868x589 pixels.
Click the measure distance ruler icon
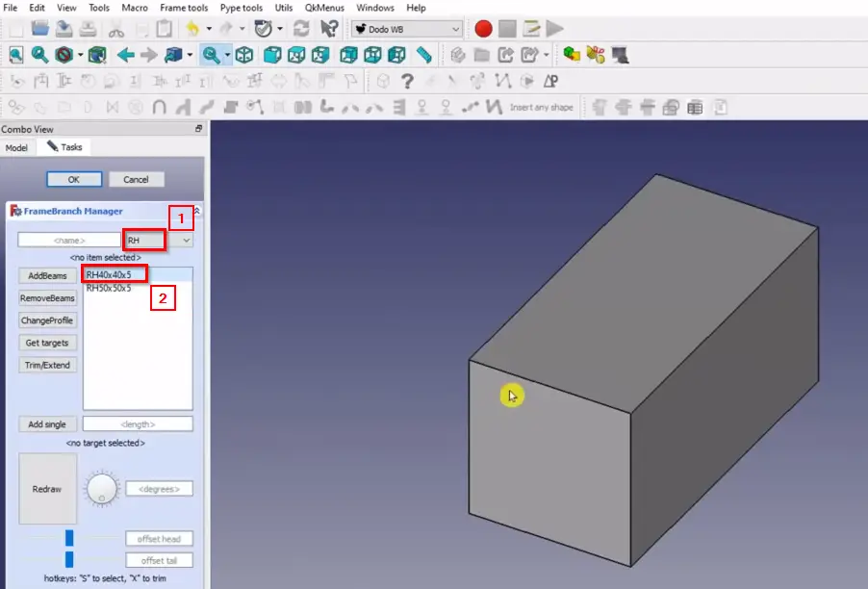pos(424,56)
